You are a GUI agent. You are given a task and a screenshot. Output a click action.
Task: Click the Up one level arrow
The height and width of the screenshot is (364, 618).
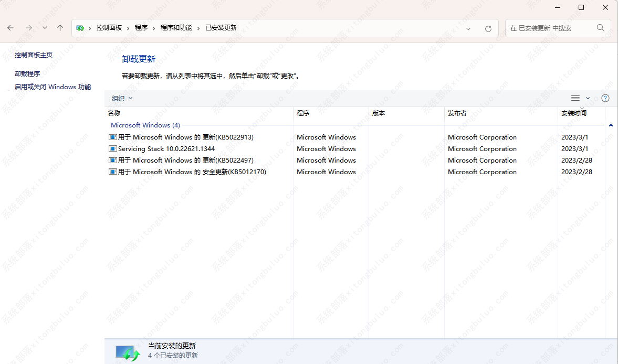[x=60, y=28]
